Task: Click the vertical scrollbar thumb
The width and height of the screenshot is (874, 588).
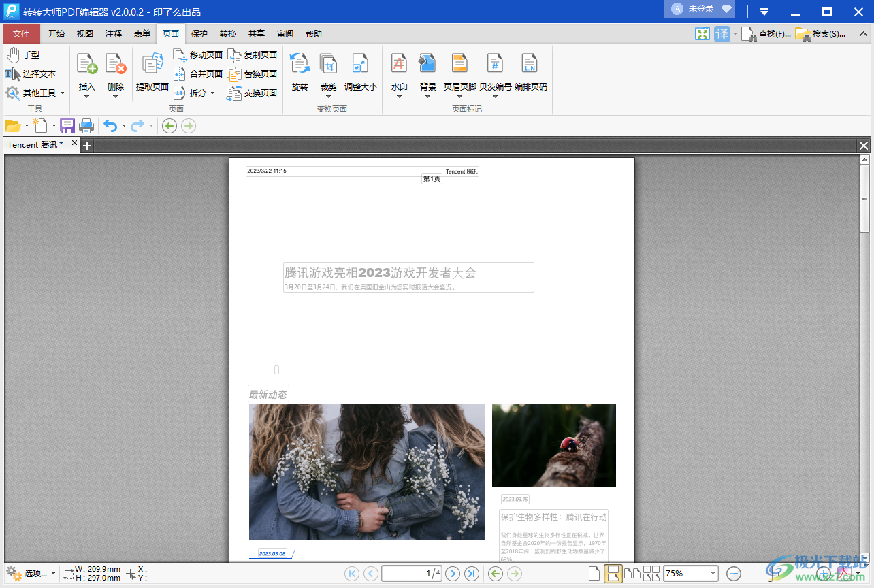Action: coord(865,199)
